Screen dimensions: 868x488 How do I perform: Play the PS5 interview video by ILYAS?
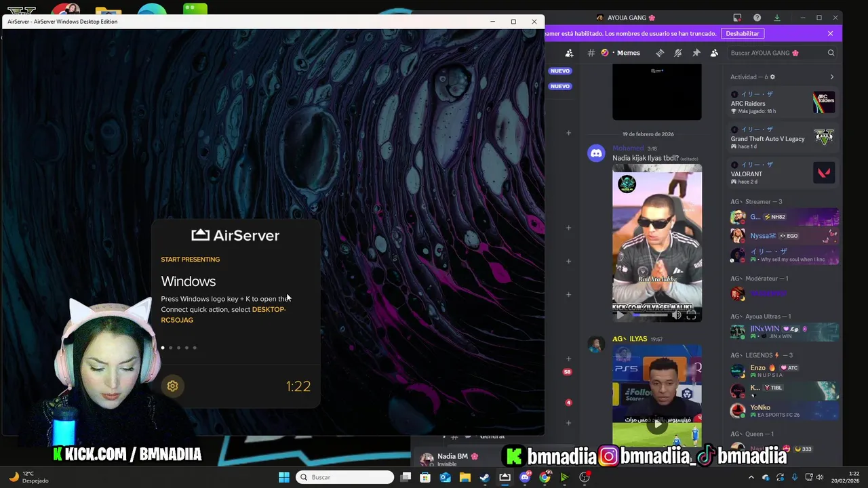tap(657, 425)
